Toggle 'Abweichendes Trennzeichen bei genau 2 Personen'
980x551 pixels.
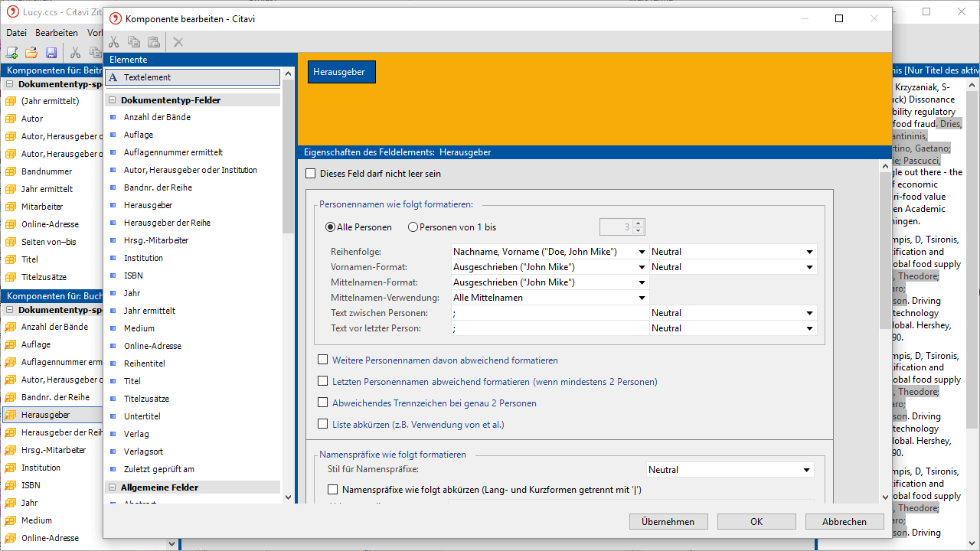(323, 403)
